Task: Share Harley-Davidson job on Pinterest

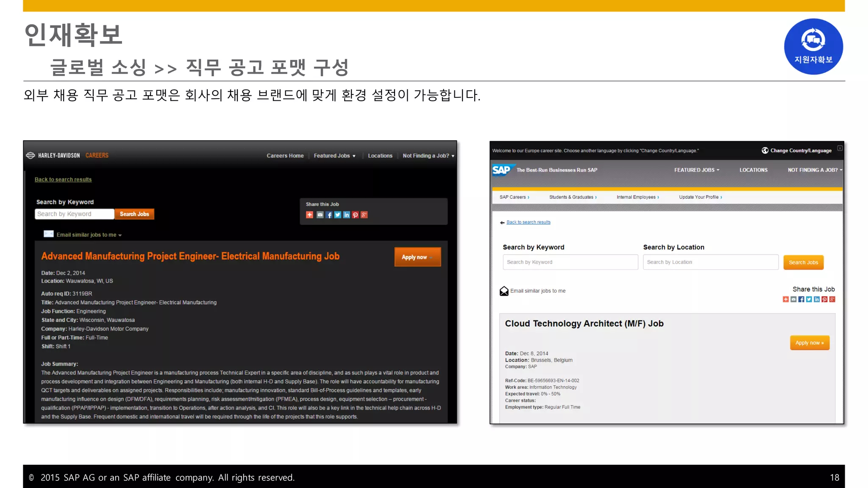Action: [355, 215]
